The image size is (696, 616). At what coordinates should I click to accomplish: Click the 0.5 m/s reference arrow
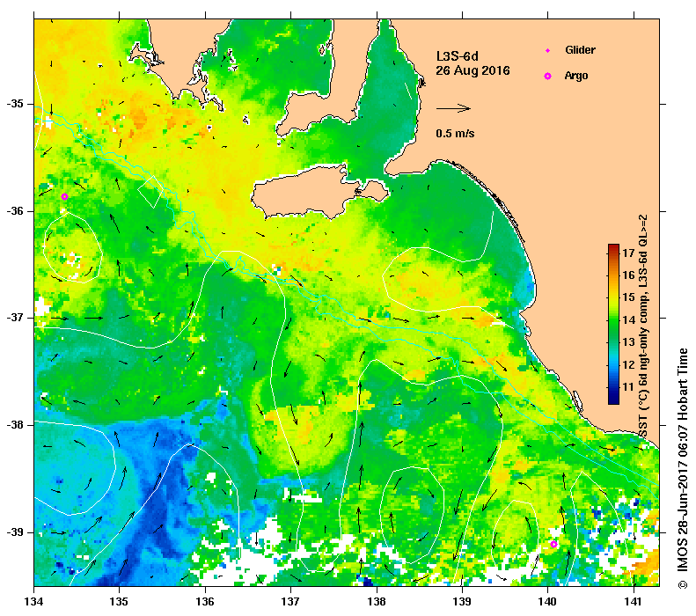[453, 108]
